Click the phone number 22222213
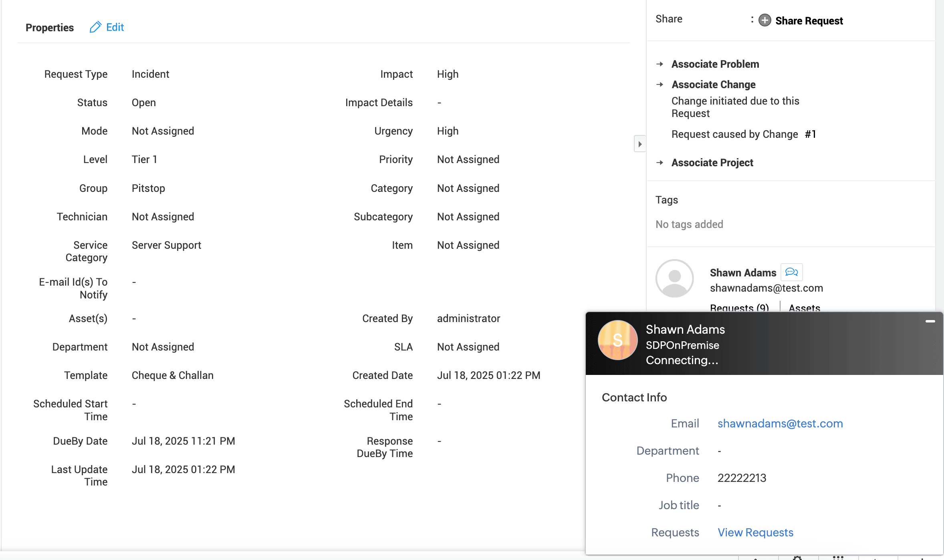Image resolution: width=944 pixels, height=560 pixels. 742,478
